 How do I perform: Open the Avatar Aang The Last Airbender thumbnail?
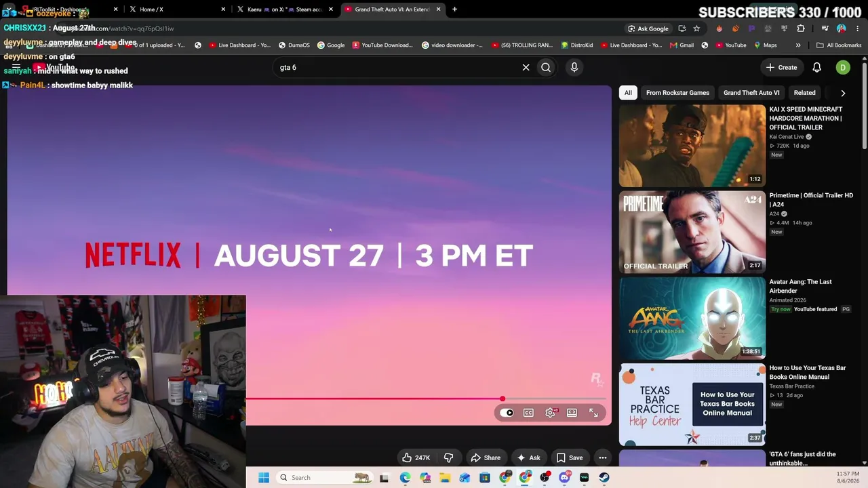click(x=692, y=318)
